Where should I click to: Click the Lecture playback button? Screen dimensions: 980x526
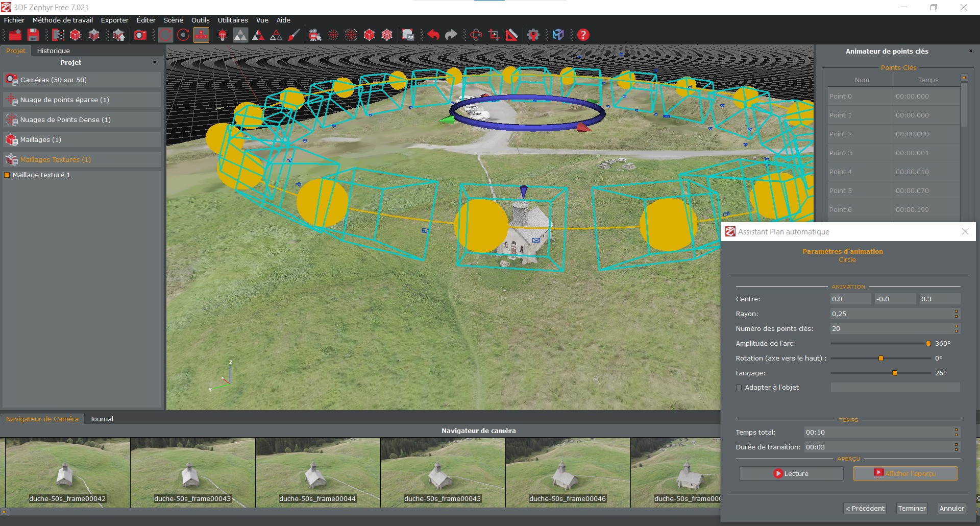point(791,473)
